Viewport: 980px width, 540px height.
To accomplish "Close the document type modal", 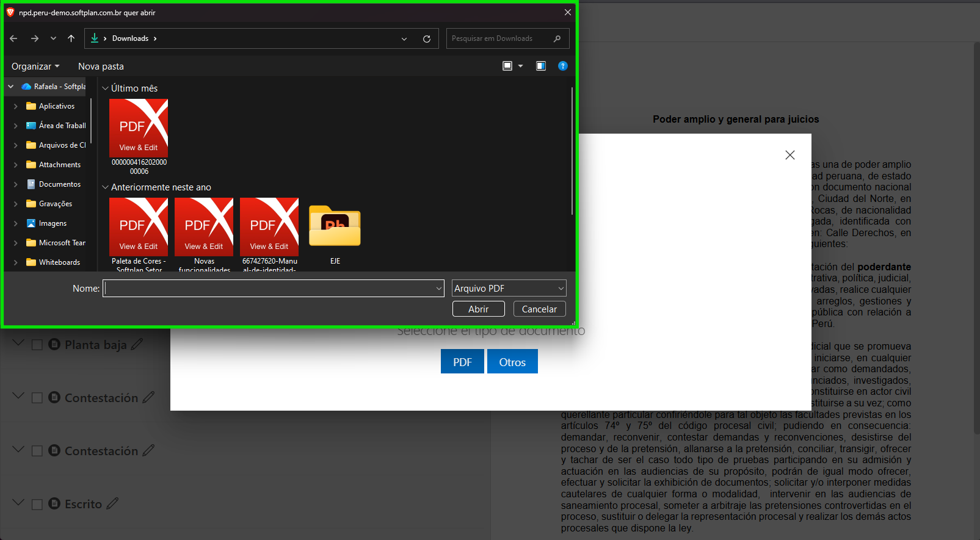I will coord(790,155).
